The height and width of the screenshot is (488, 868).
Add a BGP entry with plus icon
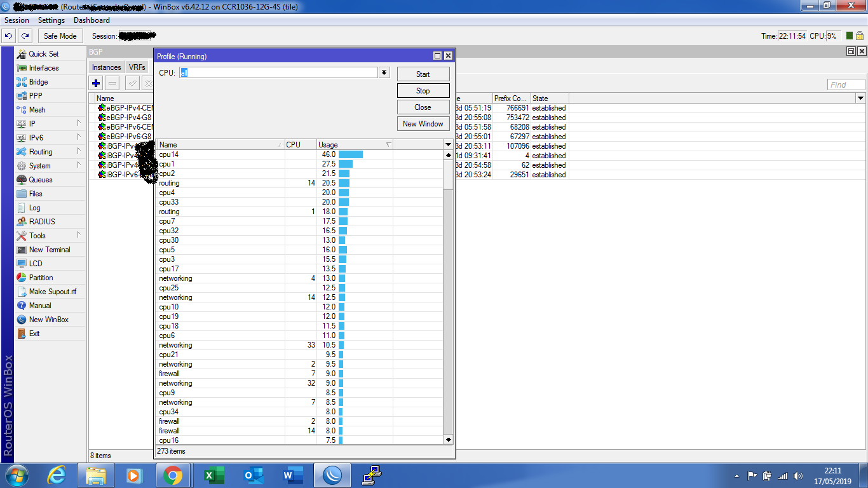click(96, 83)
